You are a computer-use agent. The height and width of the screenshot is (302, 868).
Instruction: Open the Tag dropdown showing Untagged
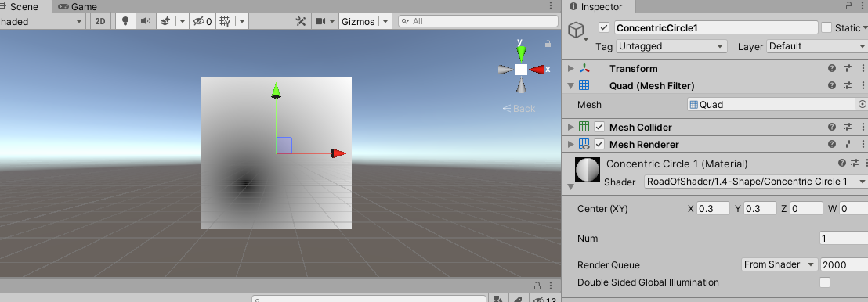[x=671, y=46]
